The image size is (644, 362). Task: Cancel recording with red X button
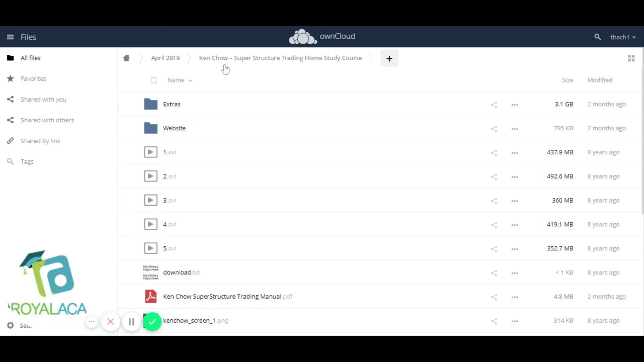pyautogui.click(x=111, y=322)
